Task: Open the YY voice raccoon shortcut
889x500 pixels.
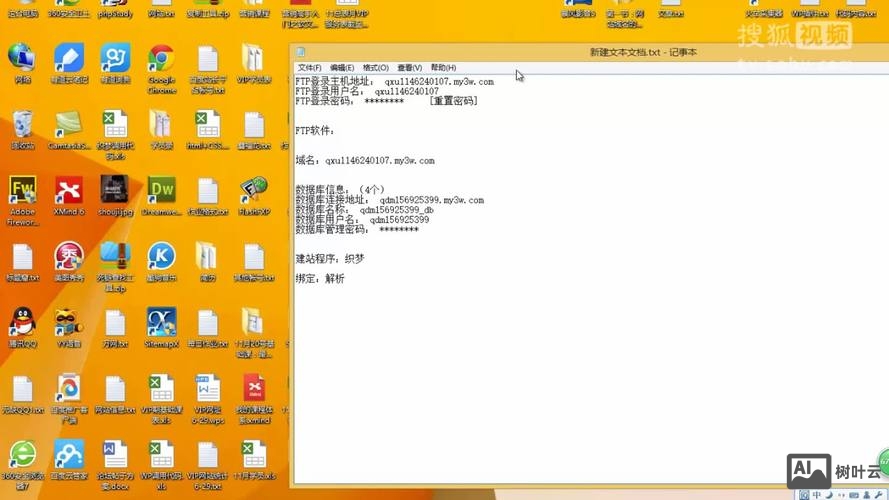Action: 69,328
